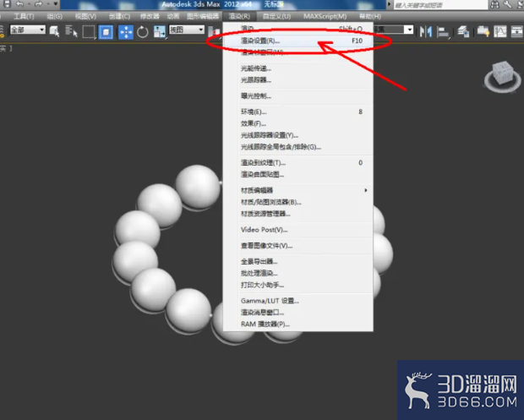Open the Curve Editor icon

[x=500, y=32]
